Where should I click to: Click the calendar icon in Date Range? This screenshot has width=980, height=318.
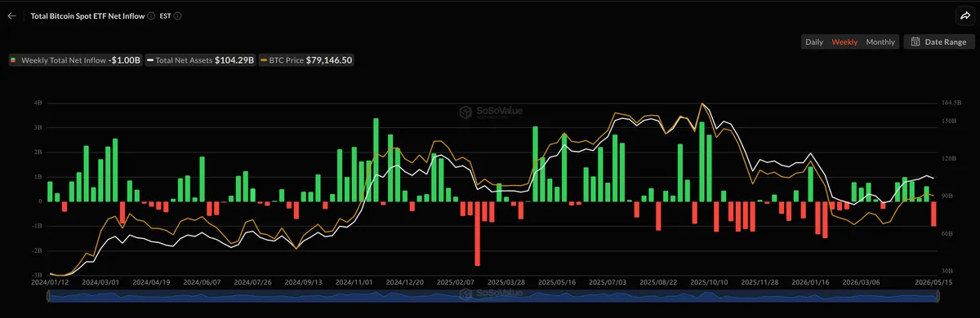[x=915, y=42]
